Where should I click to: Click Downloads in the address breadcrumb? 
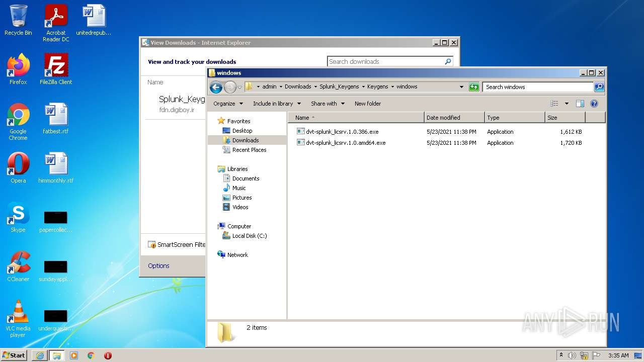[298, 86]
